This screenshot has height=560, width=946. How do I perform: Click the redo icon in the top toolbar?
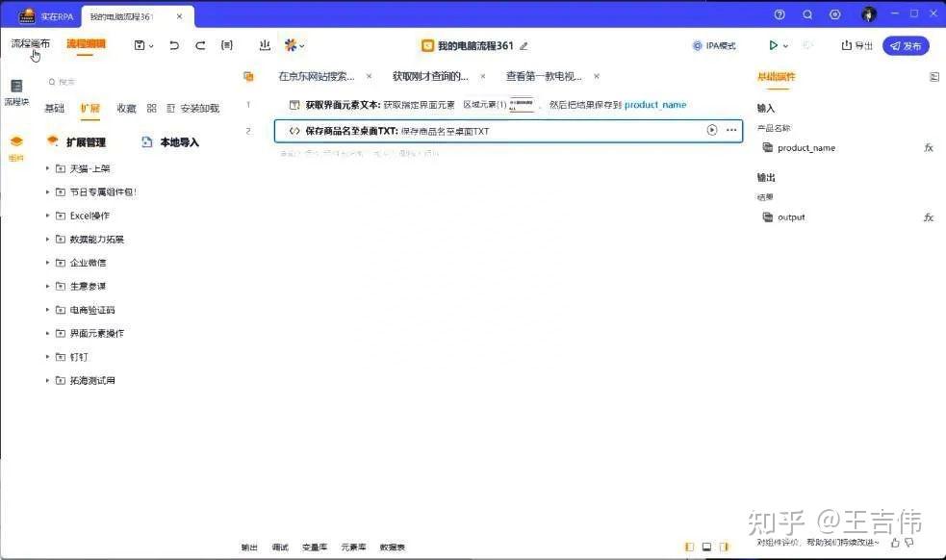[x=201, y=45]
